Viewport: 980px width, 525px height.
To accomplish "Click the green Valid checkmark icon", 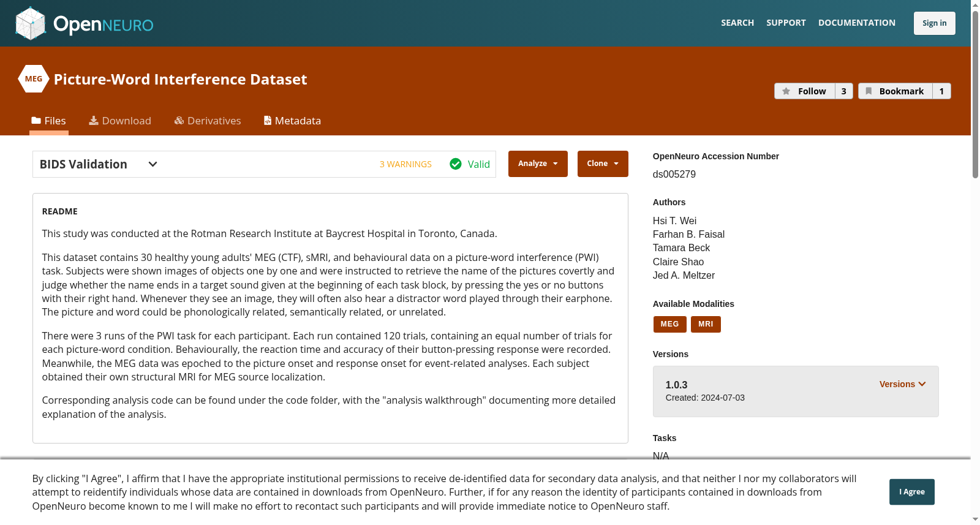I will click(x=456, y=164).
